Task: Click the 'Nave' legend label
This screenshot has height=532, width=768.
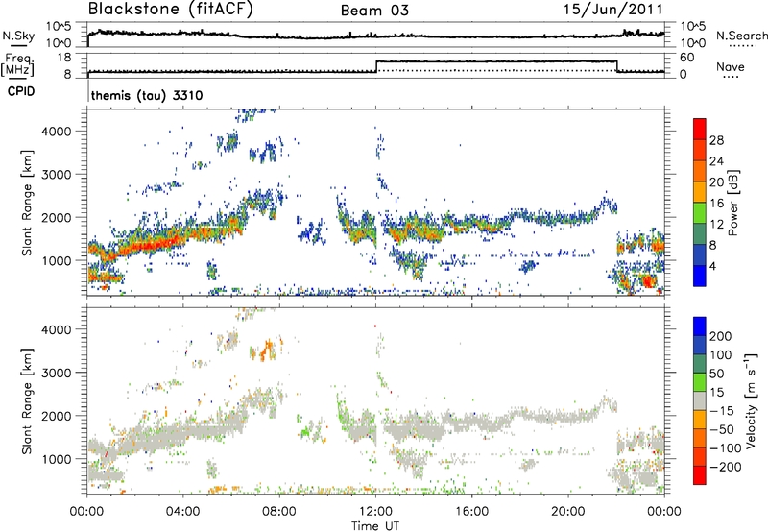Action: pos(731,66)
